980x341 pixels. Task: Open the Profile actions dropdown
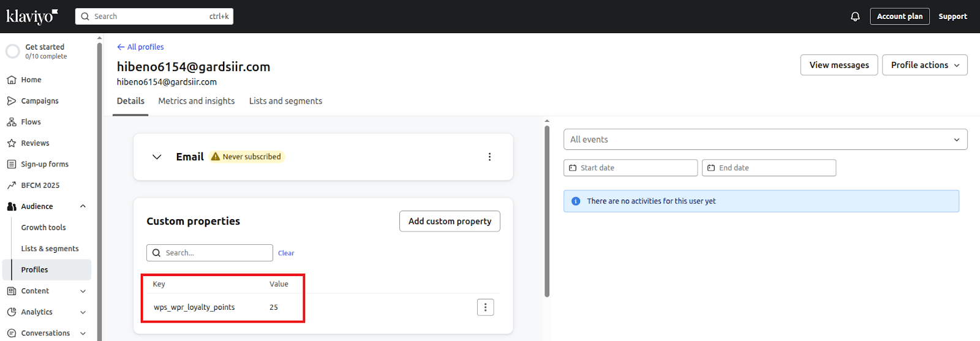point(924,65)
